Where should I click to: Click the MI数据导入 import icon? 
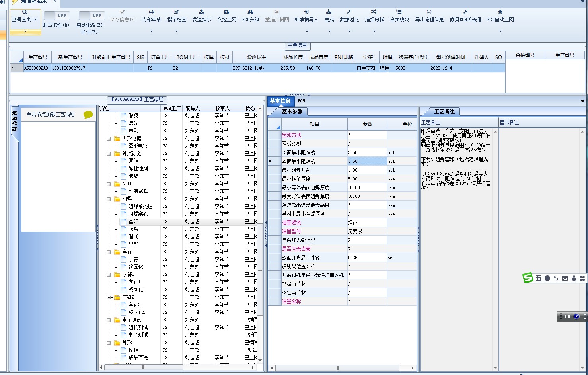[x=306, y=12]
